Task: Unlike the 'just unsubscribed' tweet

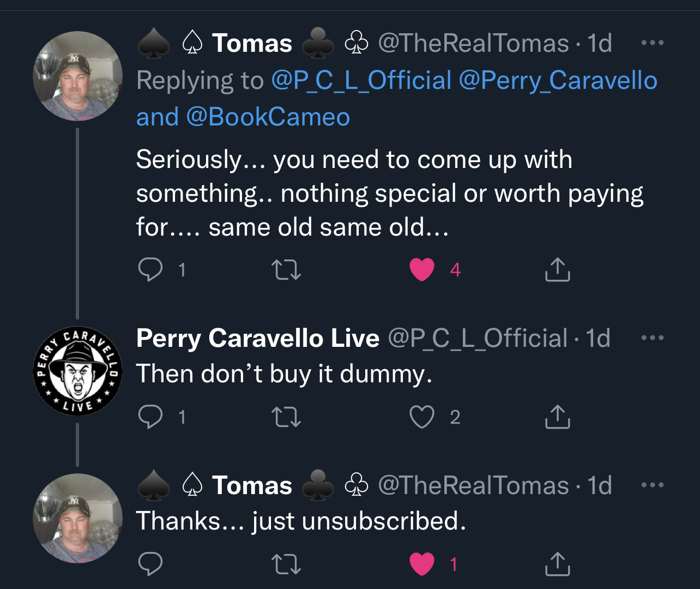Action: pos(422,564)
